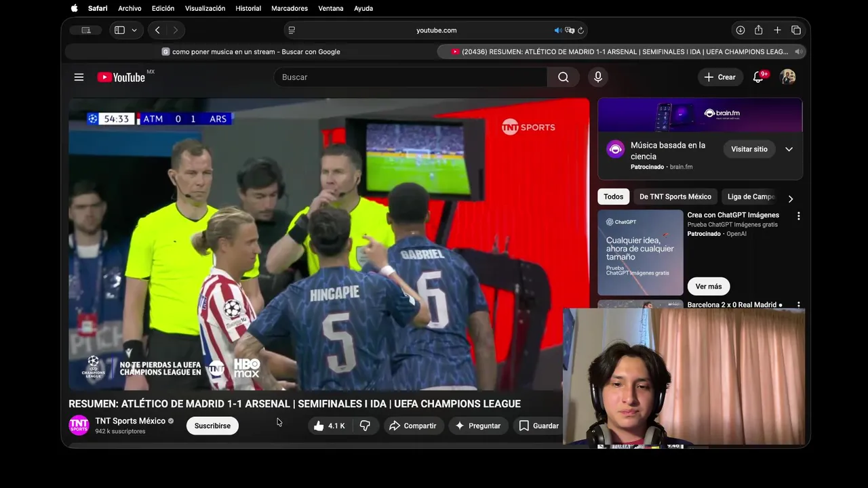Open the account avatar menu
Image resolution: width=868 pixels, height=488 pixels.
[x=787, y=77]
